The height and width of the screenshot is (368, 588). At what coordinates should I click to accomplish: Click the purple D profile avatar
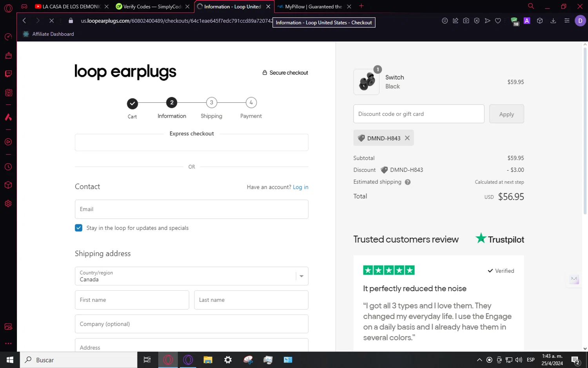580,21
